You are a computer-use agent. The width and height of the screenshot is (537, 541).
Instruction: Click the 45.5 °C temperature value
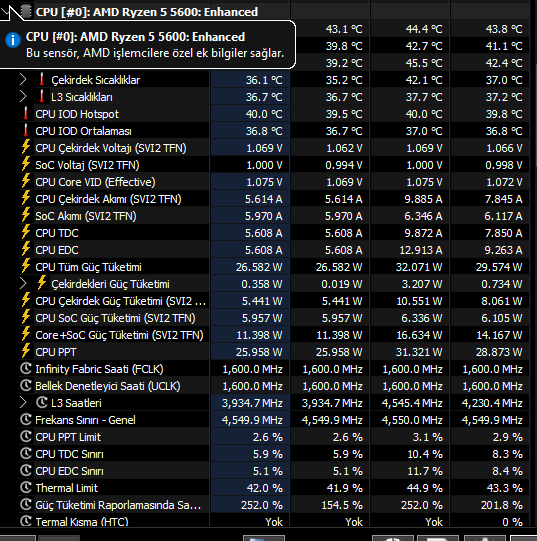pos(424,63)
